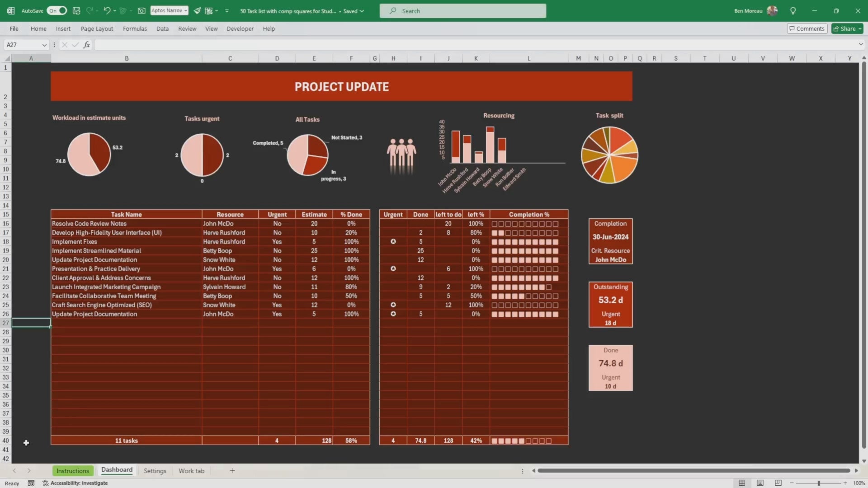Click the Save icon in the title bar

(x=76, y=11)
